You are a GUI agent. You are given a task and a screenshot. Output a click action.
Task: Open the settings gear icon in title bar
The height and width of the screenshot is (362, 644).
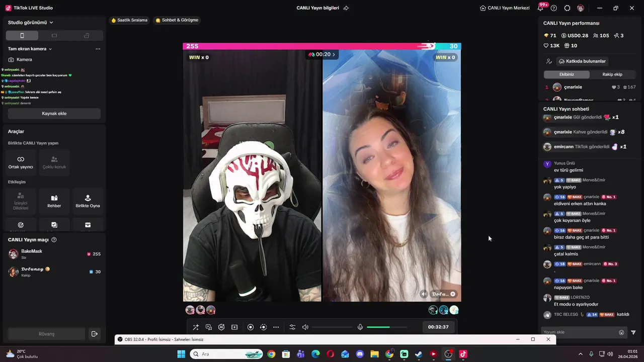567,8
